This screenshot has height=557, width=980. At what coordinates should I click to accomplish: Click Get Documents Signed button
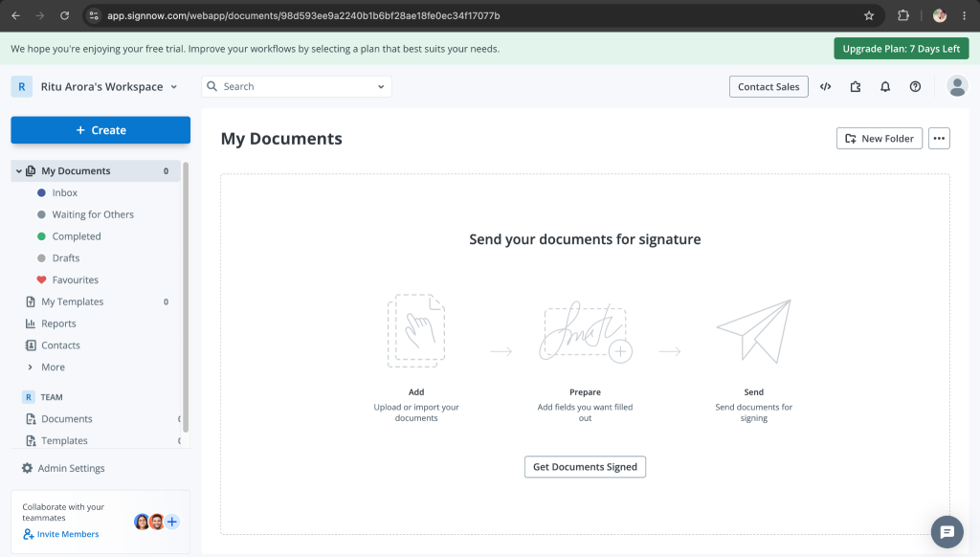coord(585,467)
